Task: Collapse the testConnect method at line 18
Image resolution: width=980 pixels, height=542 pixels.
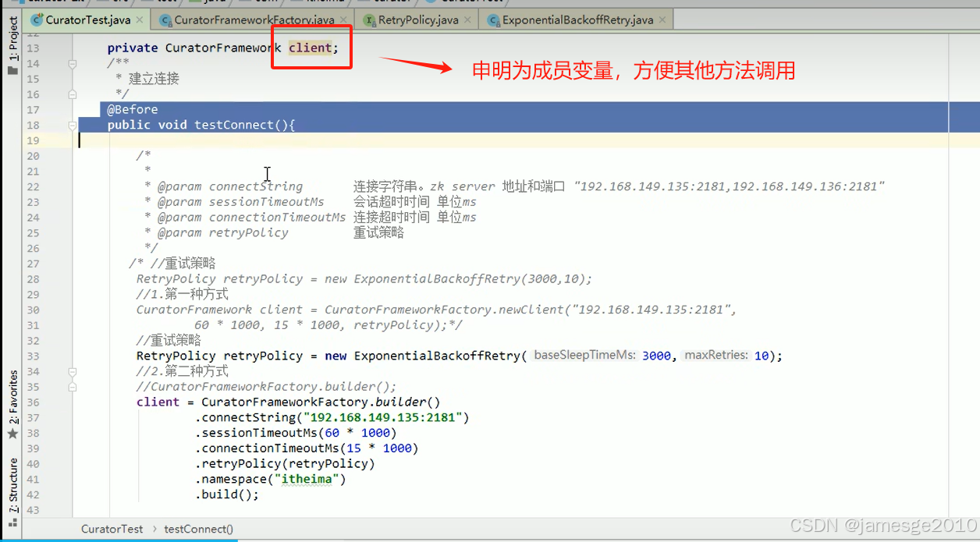Action: tap(72, 125)
